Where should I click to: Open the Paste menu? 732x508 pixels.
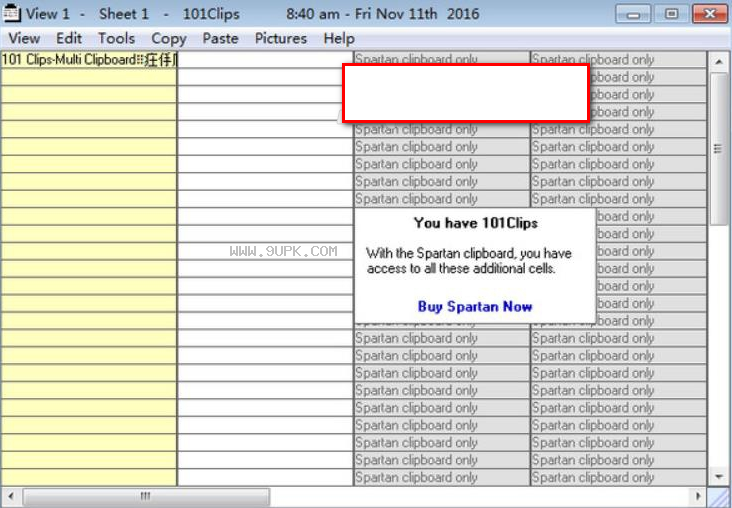pos(220,38)
